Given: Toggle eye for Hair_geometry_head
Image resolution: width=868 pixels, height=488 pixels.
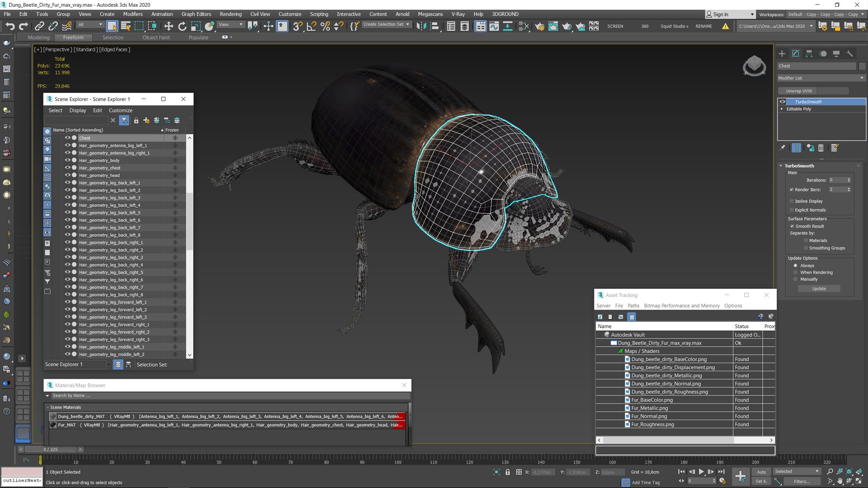Looking at the screenshot, I should click(x=67, y=175).
